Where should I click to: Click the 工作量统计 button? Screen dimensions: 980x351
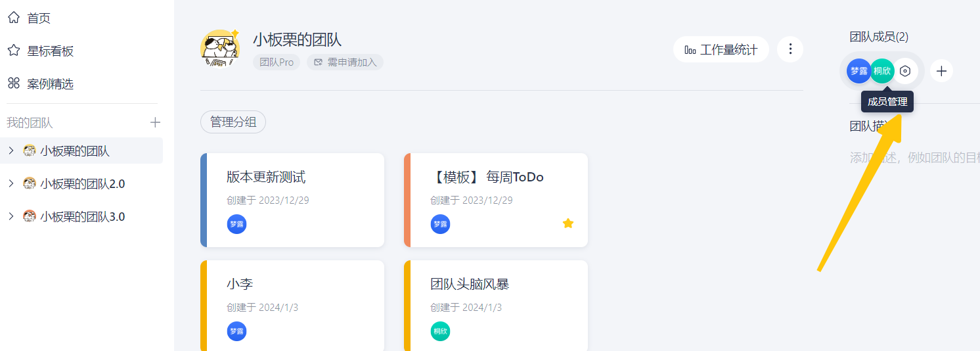[x=721, y=49]
